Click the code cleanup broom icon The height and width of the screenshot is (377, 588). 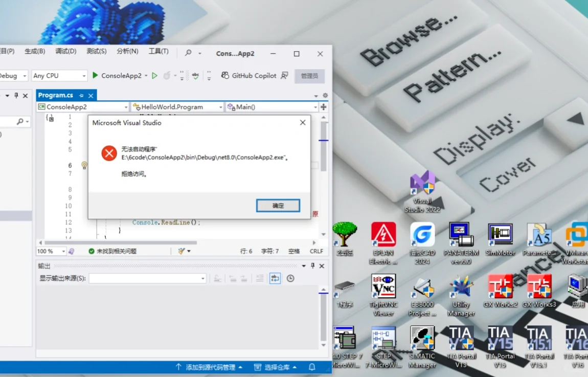point(182,251)
